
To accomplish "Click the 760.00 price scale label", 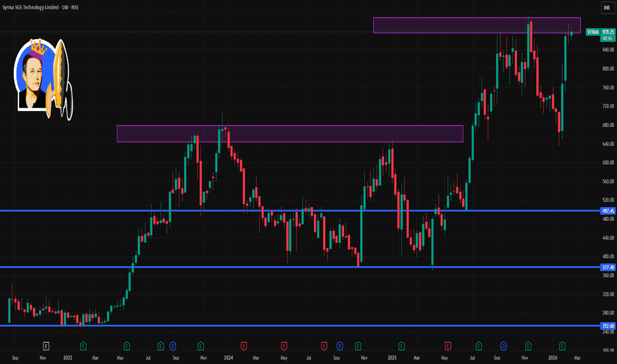I will click(x=608, y=87).
